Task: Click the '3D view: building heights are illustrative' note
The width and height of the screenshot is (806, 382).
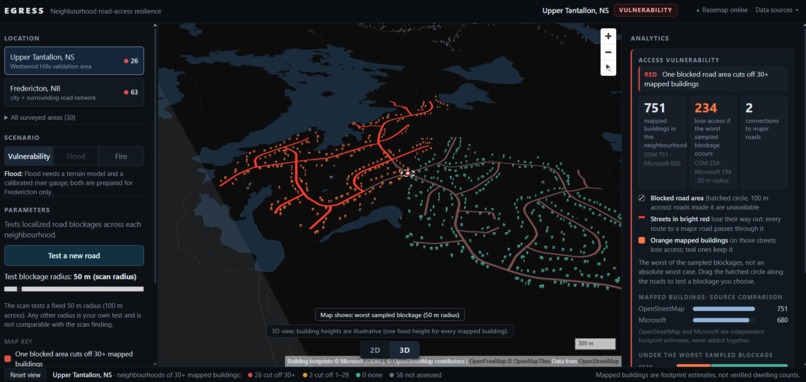Action: (x=390, y=331)
